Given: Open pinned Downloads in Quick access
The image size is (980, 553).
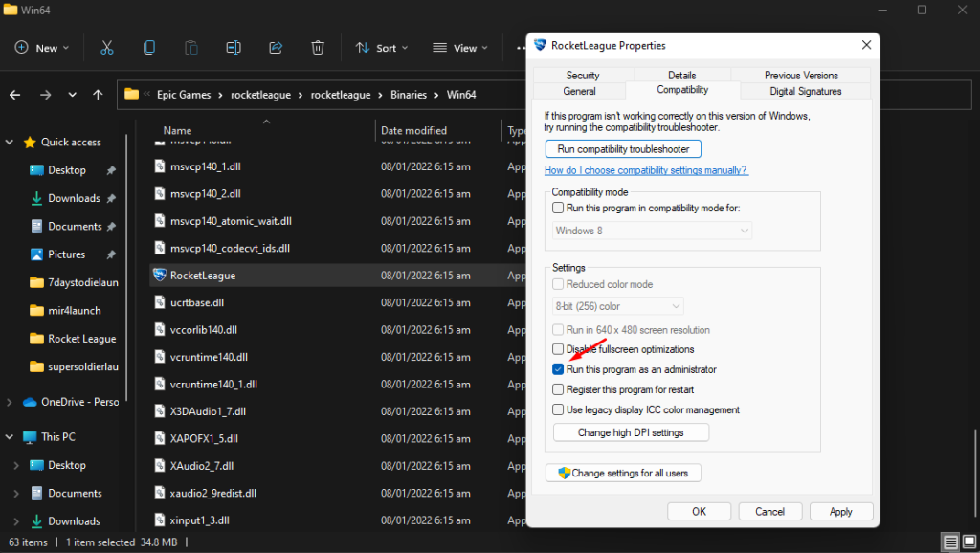Looking at the screenshot, I should (74, 198).
